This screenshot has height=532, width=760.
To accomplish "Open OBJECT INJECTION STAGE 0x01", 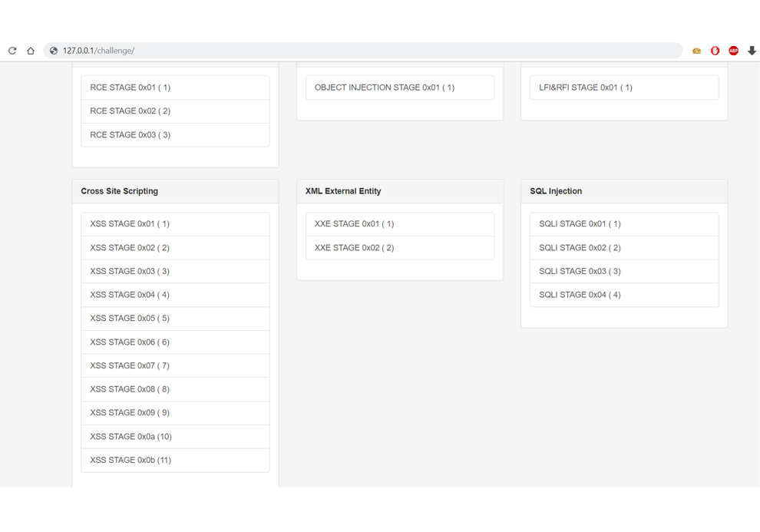I will [x=400, y=88].
